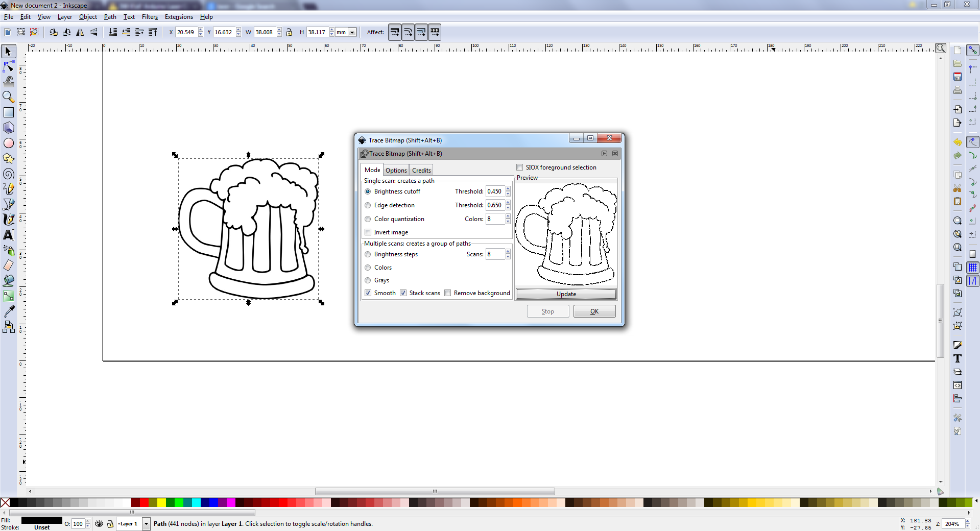Screen dimensions: 980x531
Task: Click Rotate 90 degrees counter-clockwise icon
Action: click(x=53, y=32)
